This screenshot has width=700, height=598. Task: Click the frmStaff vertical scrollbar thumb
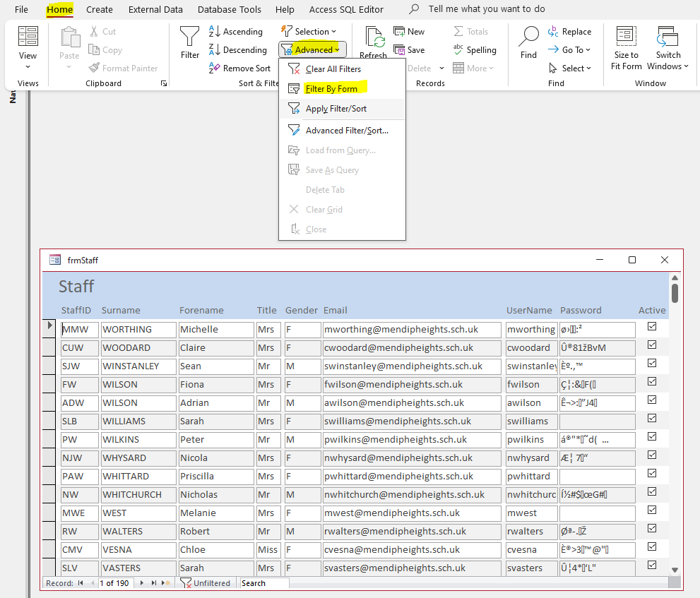675,293
